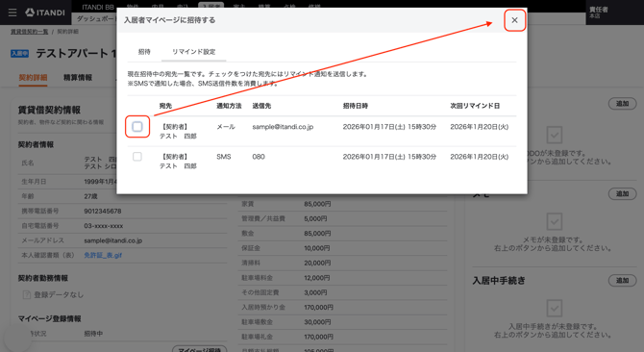The height and width of the screenshot is (352, 644).
Task: Click the sample@itandi.co.jp address in the dialog table
Action: click(x=283, y=127)
